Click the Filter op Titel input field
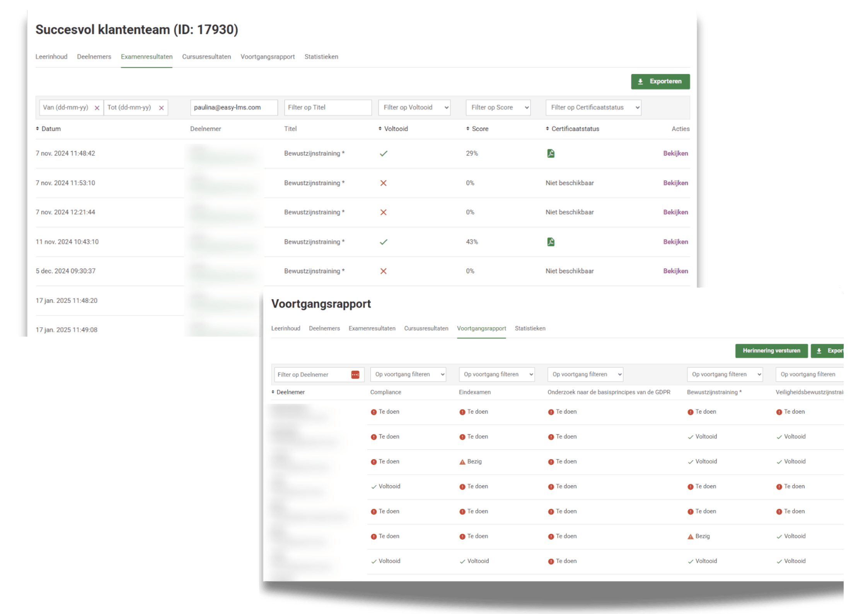Screen dimensions: 868x614 point(327,108)
